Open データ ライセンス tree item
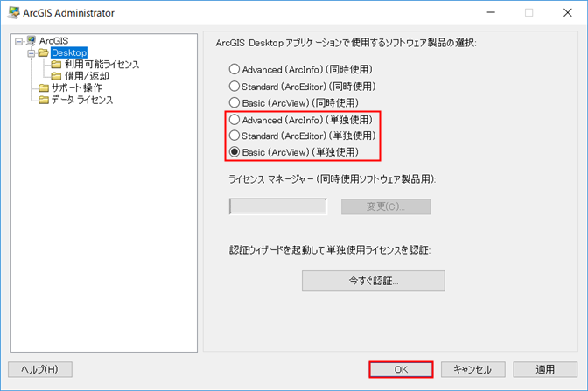The height and width of the screenshot is (391, 588). (x=81, y=100)
